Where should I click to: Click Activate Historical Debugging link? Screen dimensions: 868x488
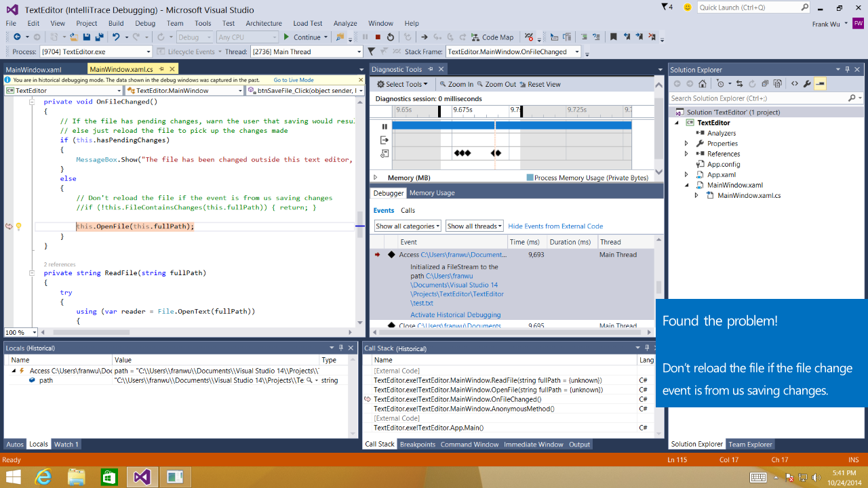pos(456,315)
